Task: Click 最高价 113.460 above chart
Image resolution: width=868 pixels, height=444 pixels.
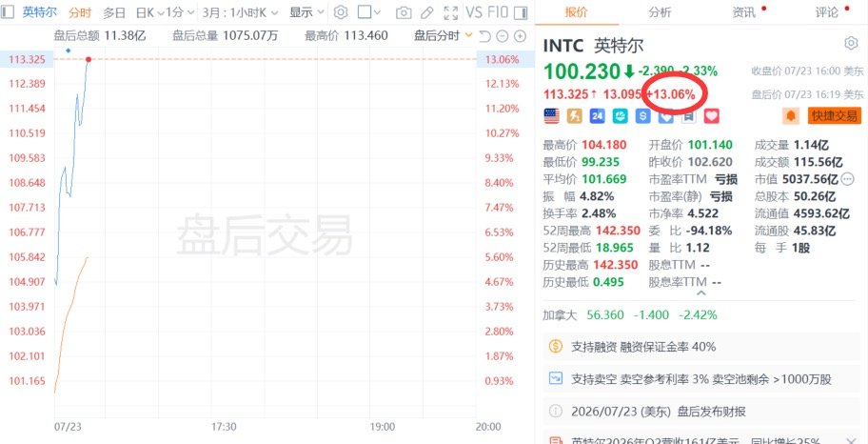Action: [346, 36]
